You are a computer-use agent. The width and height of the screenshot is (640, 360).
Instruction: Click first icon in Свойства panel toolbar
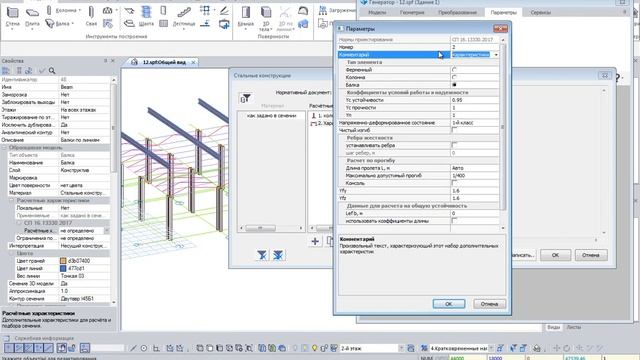point(6,71)
